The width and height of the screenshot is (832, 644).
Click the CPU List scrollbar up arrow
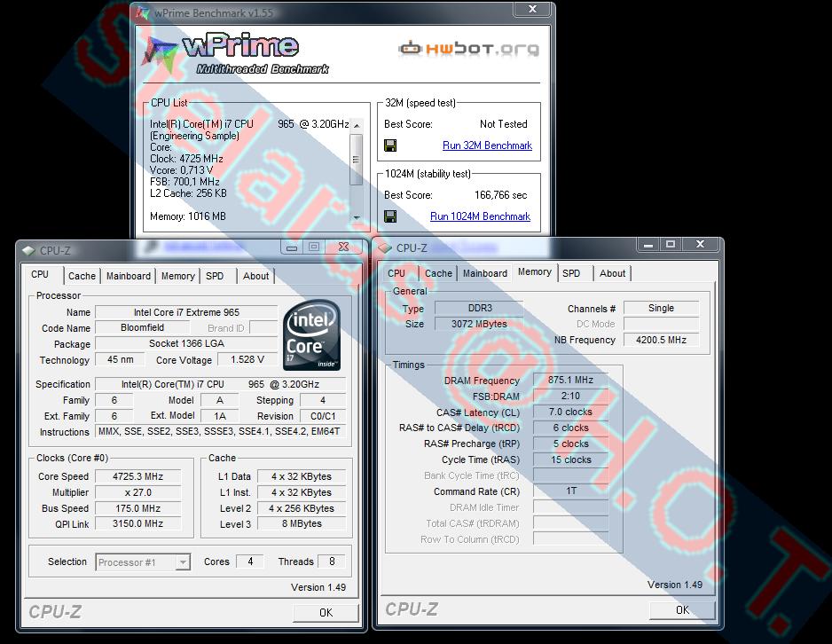357,125
